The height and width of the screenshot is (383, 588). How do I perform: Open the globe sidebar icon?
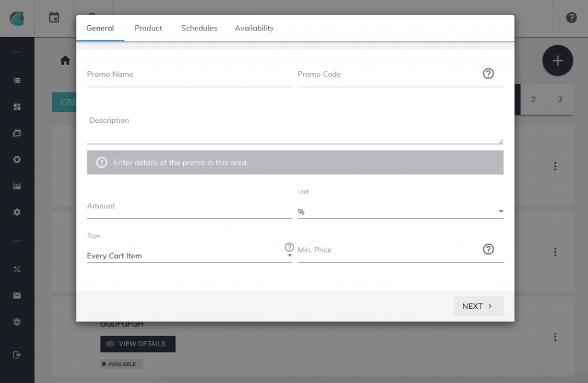click(x=17, y=322)
